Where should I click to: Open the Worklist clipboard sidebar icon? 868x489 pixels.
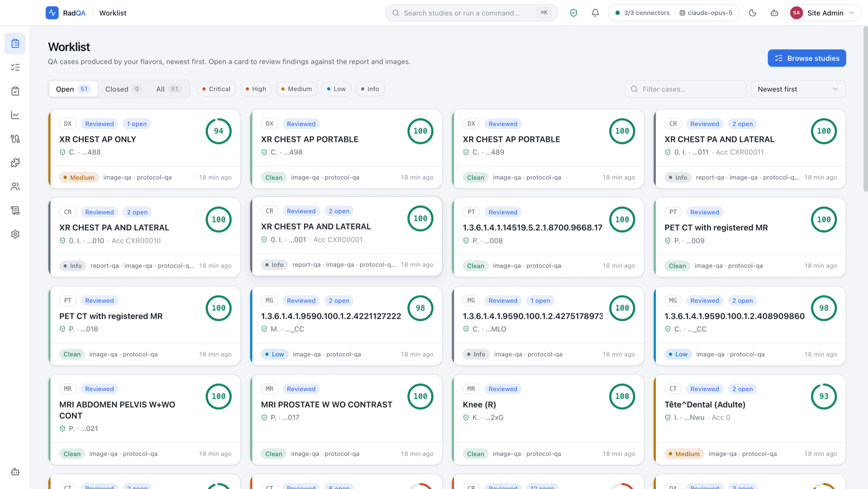coord(15,43)
